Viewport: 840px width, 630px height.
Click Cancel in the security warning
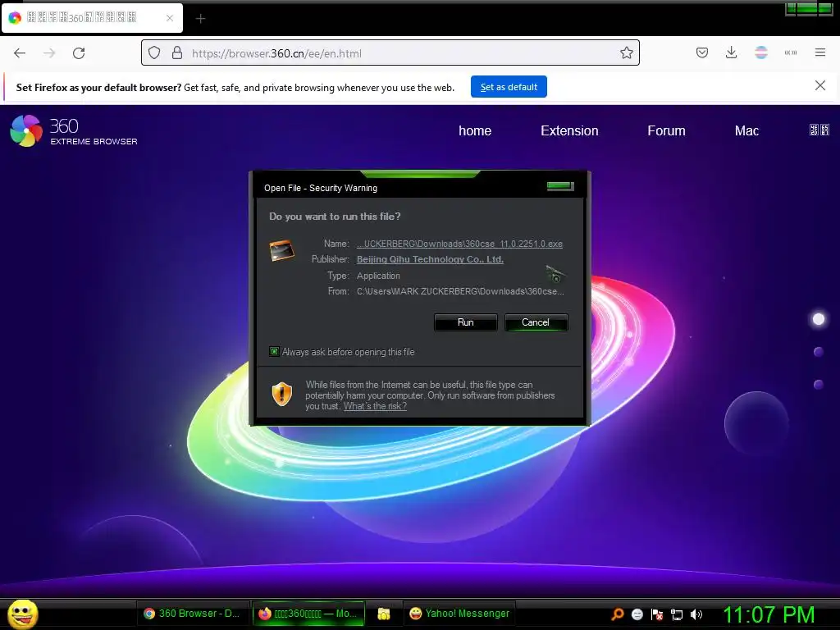pyautogui.click(x=536, y=322)
